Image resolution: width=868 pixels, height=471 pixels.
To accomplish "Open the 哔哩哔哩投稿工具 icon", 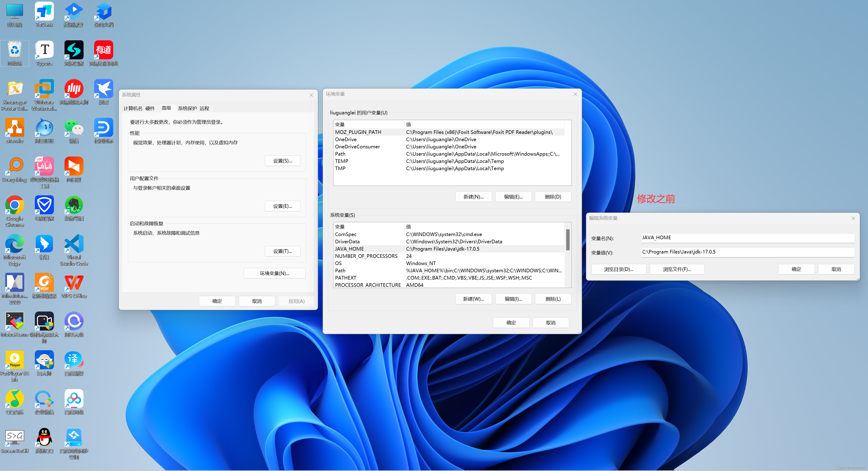I will point(44,173).
